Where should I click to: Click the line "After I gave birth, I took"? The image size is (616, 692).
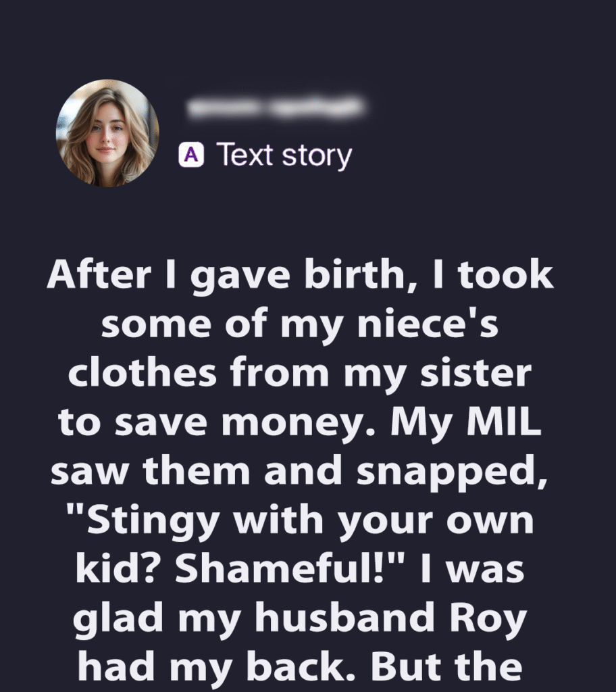[x=301, y=277]
